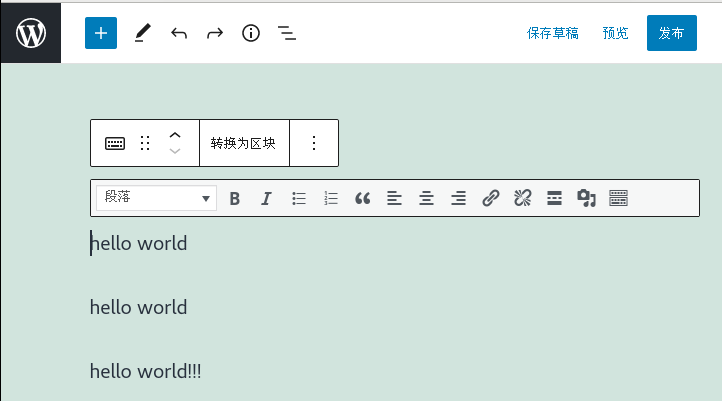Viewport: 722px width, 401px height.
Task: Click the classic block keyboard icon
Action: 115,143
